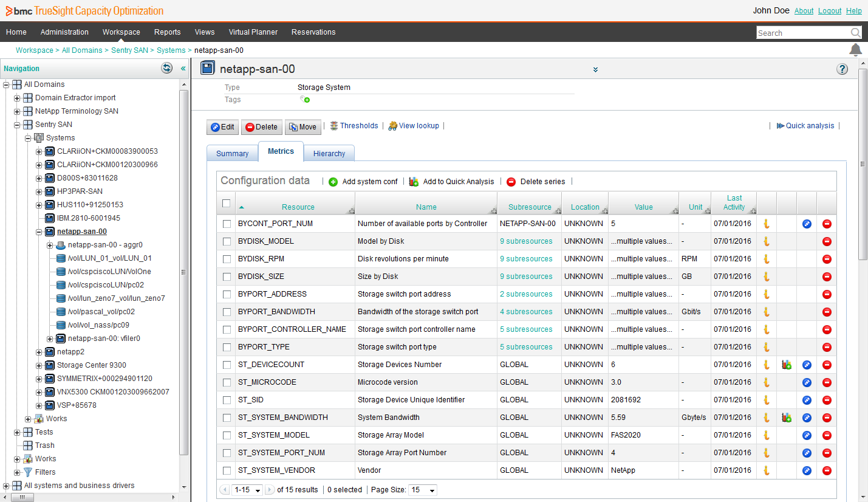The height and width of the screenshot is (502, 868).
Task: Expand the netapp2 system node
Action: (39, 352)
